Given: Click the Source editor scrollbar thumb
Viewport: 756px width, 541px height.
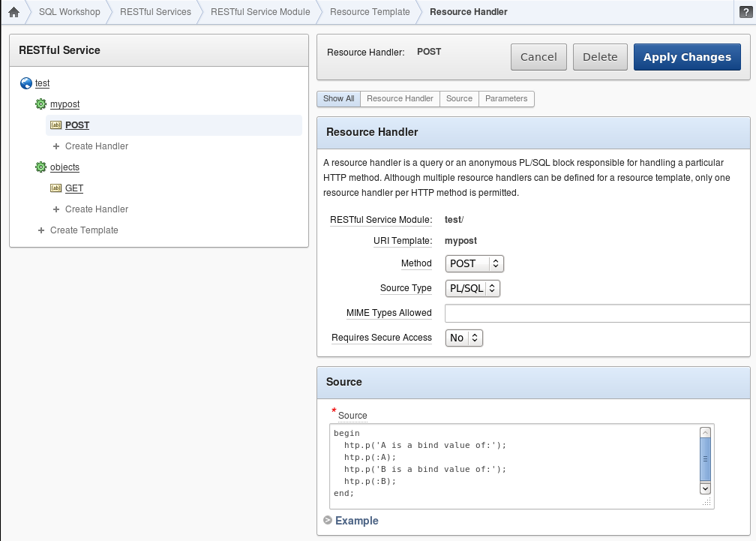Looking at the screenshot, I should tap(705, 459).
